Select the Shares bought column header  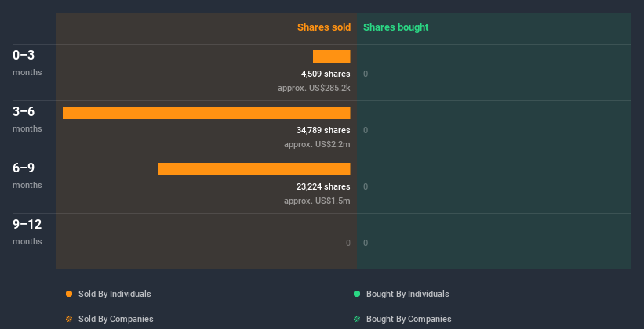[396, 27]
